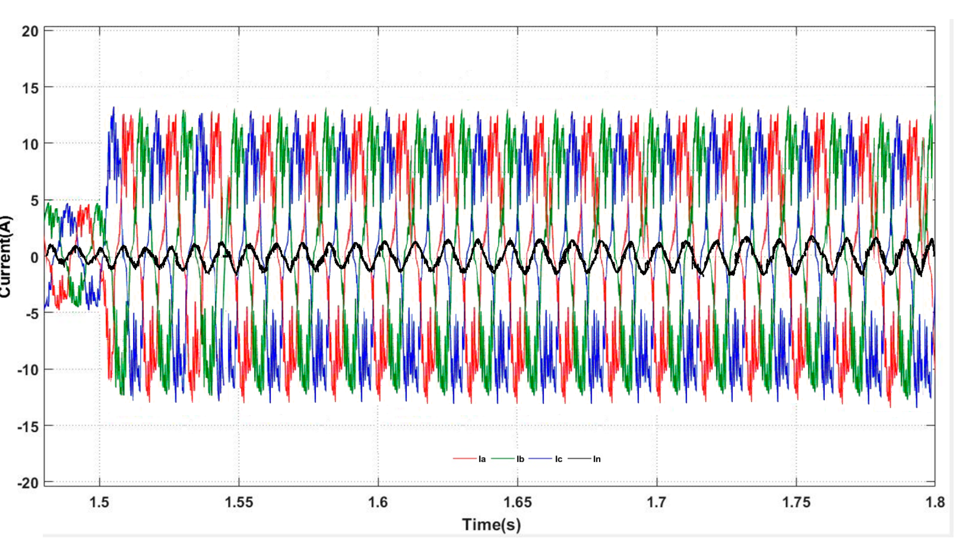The height and width of the screenshot is (547, 980).
Task: Click the 1.55 x-axis tick label
Action: 239,502
